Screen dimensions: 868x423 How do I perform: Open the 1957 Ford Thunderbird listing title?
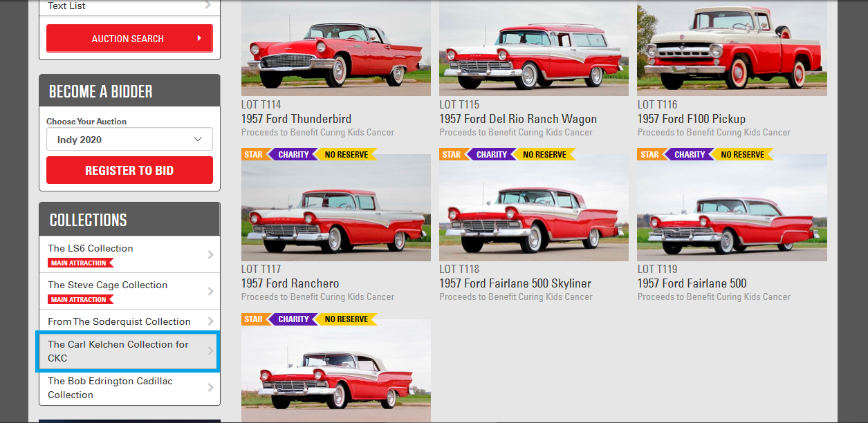tap(296, 119)
